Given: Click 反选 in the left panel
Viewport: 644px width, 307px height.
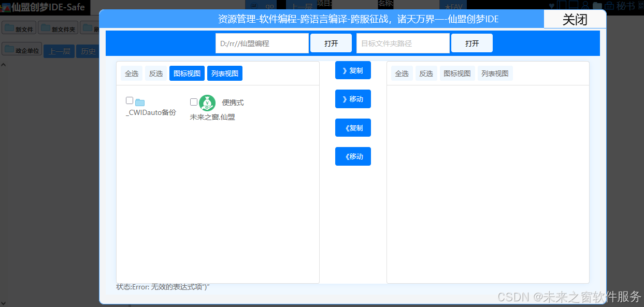Looking at the screenshot, I should [156, 74].
